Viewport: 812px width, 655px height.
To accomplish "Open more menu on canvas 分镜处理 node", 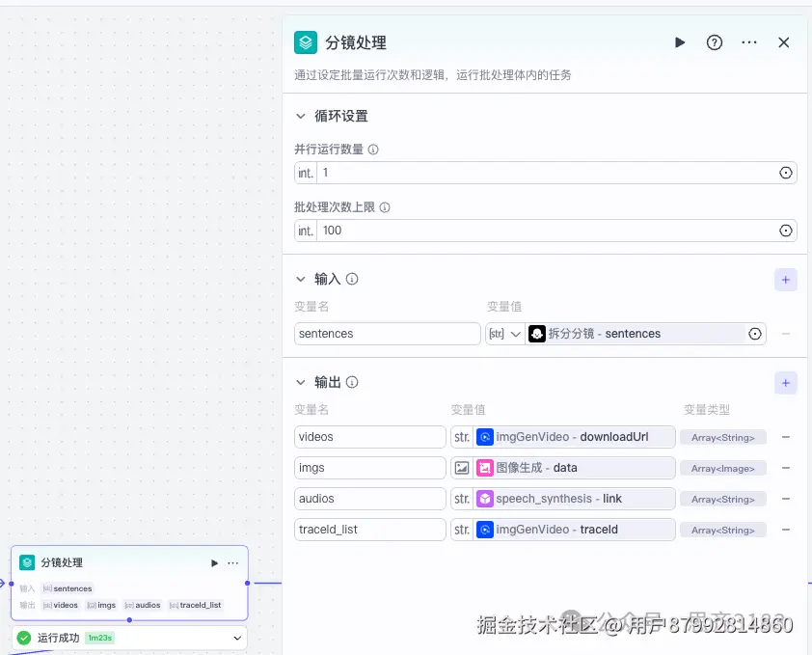I will pyautogui.click(x=233, y=562).
